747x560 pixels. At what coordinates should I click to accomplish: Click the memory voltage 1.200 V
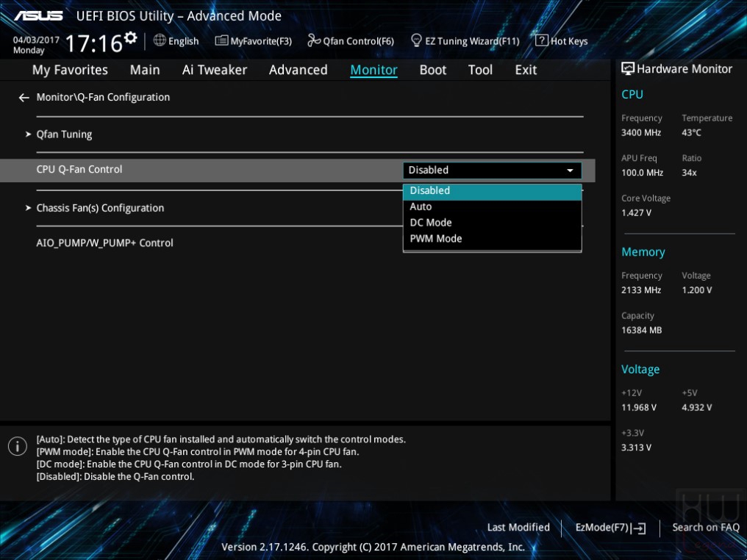click(697, 290)
